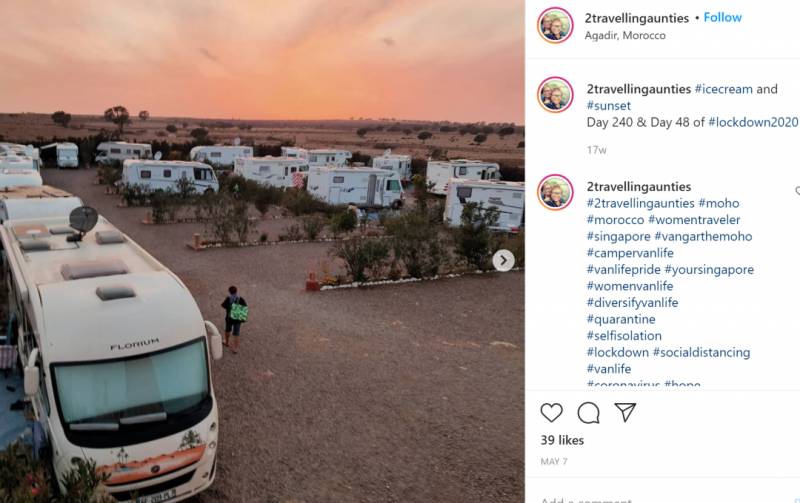
Task: Open comments via the speech bubble icon
Action: [x=588, y=413]
